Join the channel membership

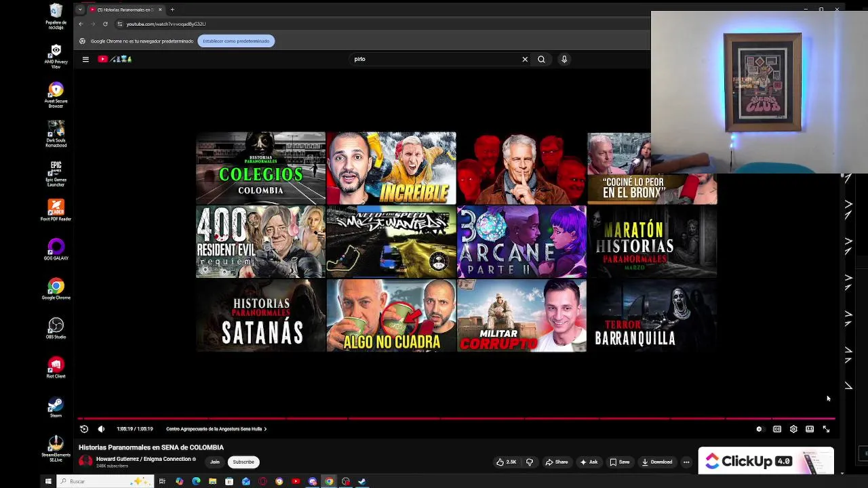click(x=215, y=462)
